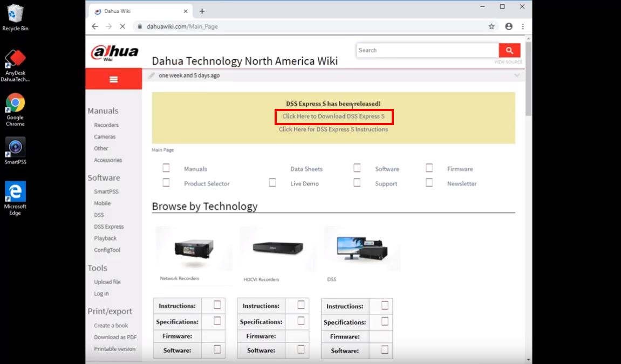The image size is (621, 364).
Task: Click the Network Recorders product thumbnail
Action: click(x=194, y=249)
